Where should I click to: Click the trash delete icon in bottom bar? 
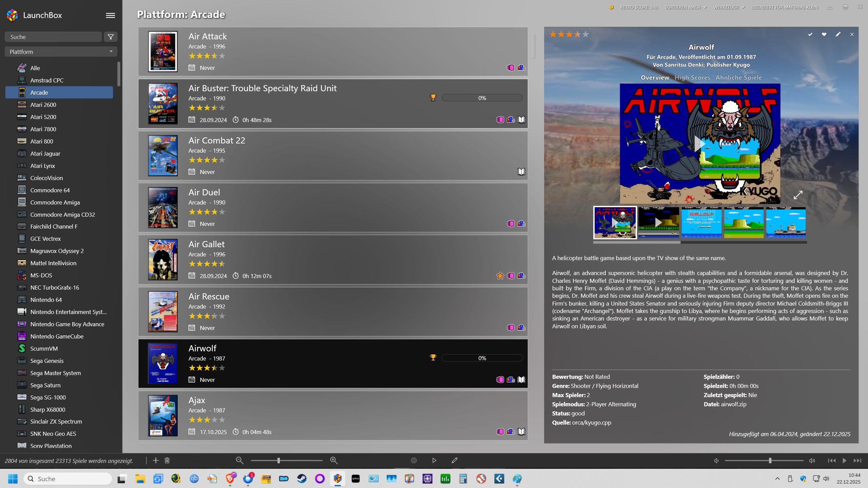[167, 460]
